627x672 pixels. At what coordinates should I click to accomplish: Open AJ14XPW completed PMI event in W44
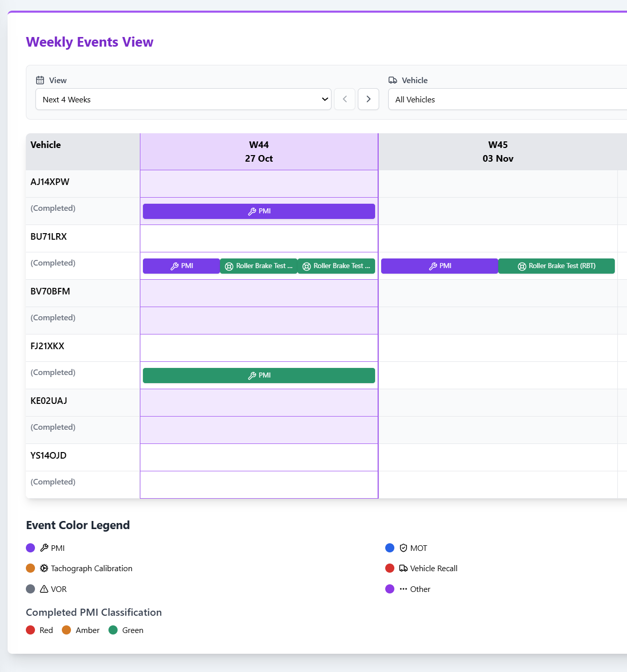click(x=259, y=211)
